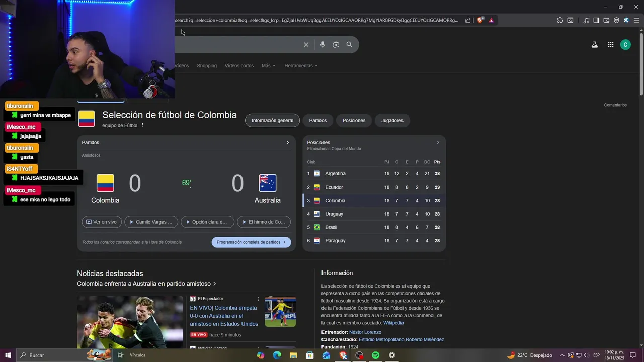Open the media playlist music note icon
644x362 pixels.
coord(586,20)
